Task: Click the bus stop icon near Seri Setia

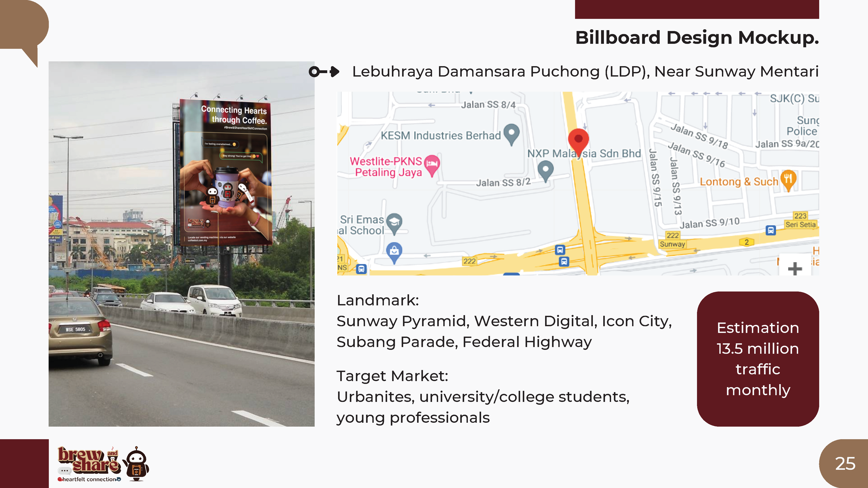Action: tap(771, 230)
